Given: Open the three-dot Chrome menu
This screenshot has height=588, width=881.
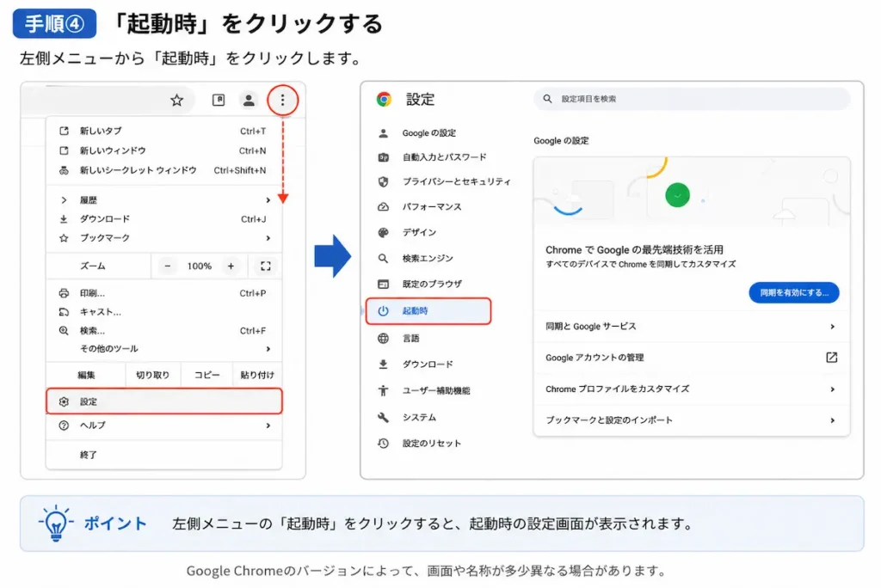Looking at the screenshot, I should coord(282,100).
